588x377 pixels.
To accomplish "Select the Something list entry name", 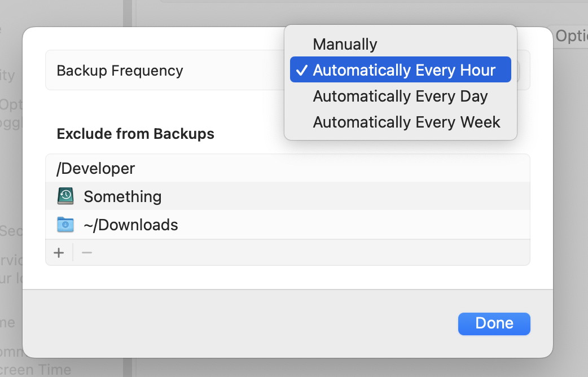I will (122, 196).
